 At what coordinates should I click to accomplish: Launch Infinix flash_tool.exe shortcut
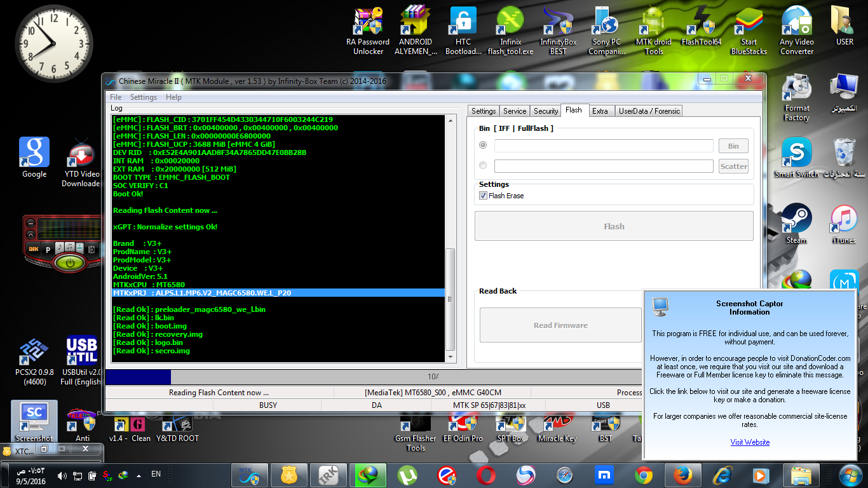point(510,30)
